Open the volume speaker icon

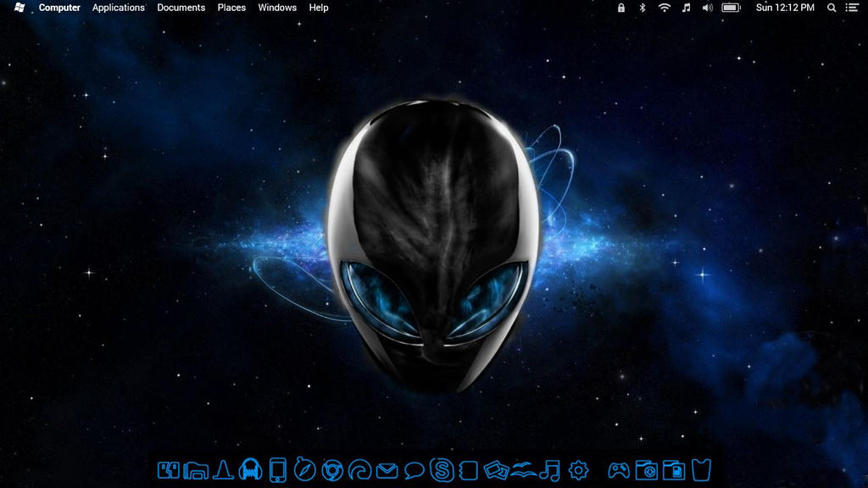coord(708,8)
